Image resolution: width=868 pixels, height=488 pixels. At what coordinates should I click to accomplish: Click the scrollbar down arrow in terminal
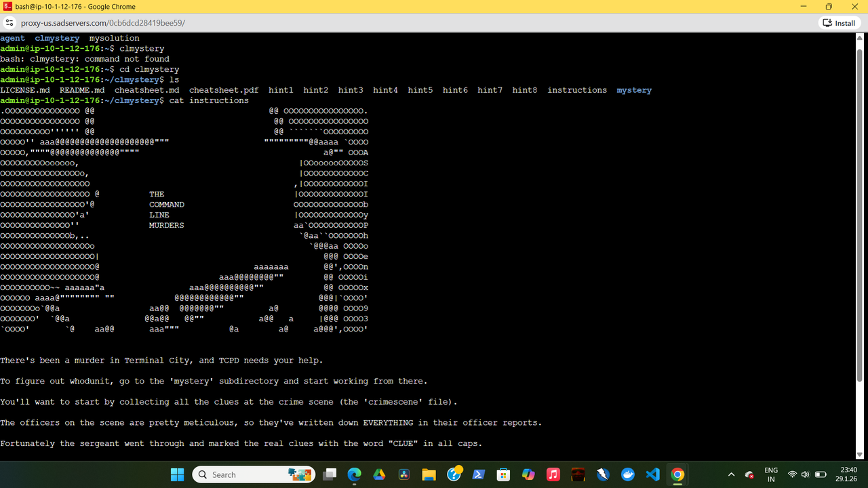click(x=860, y=455)
